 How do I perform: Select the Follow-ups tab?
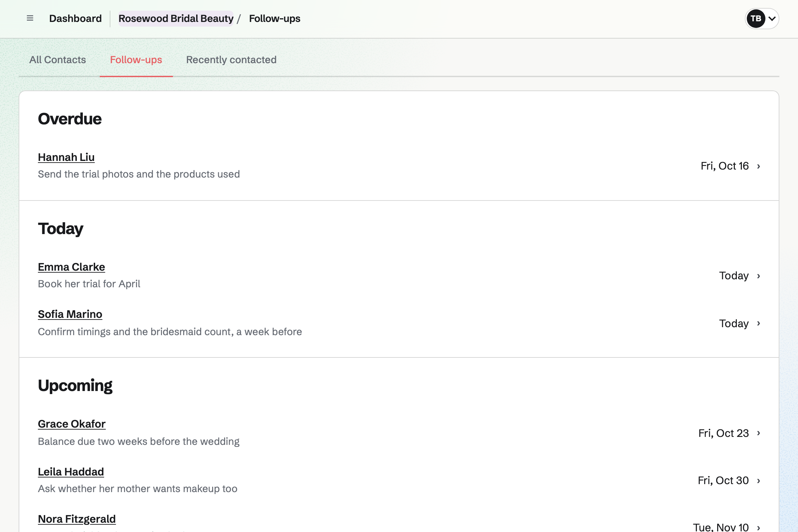[136, 60]
